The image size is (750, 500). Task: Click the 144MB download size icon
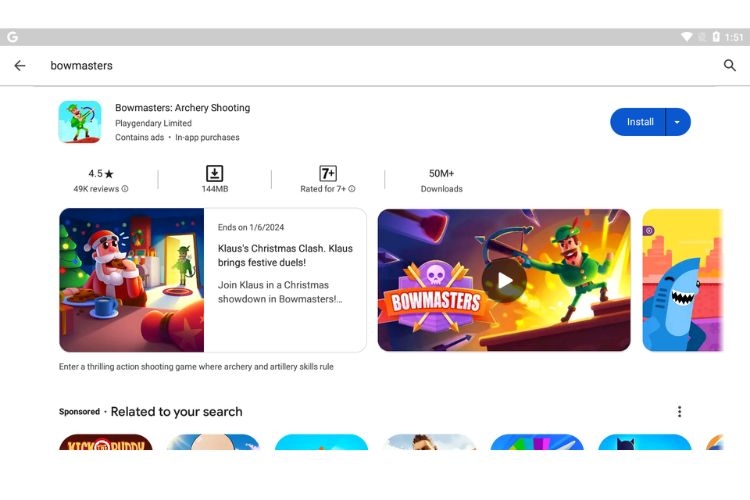pyautogui.click(x=214, y=173)
